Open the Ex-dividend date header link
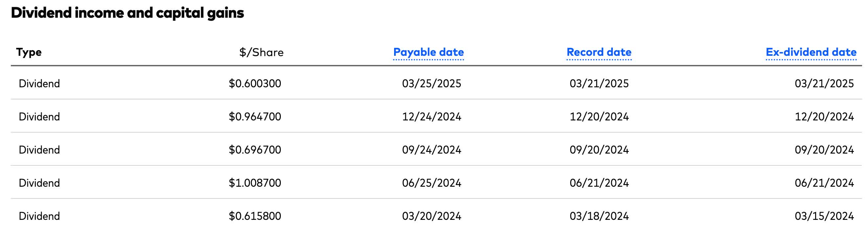 pos(811,52)
